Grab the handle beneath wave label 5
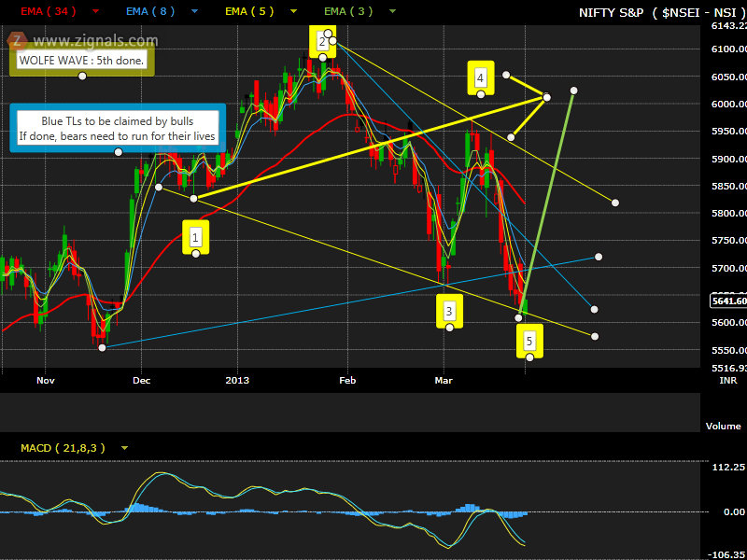The width and height of the screenshot is (747, 560). (x=529, y=357)
